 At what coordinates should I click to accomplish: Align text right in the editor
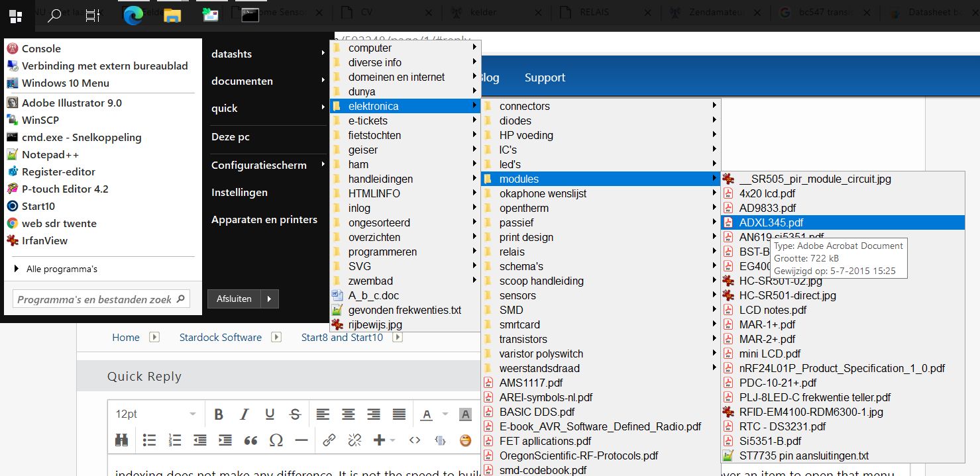tap(374, 414)
